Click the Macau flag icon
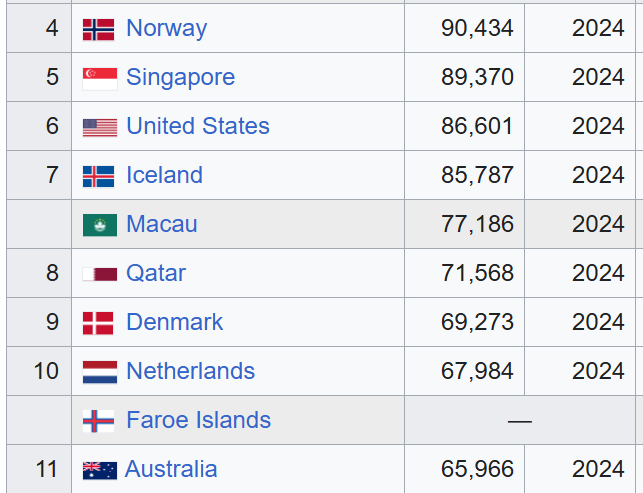This screenshot has height=493, width=643. pyautogui.click(x=100, y=225)
